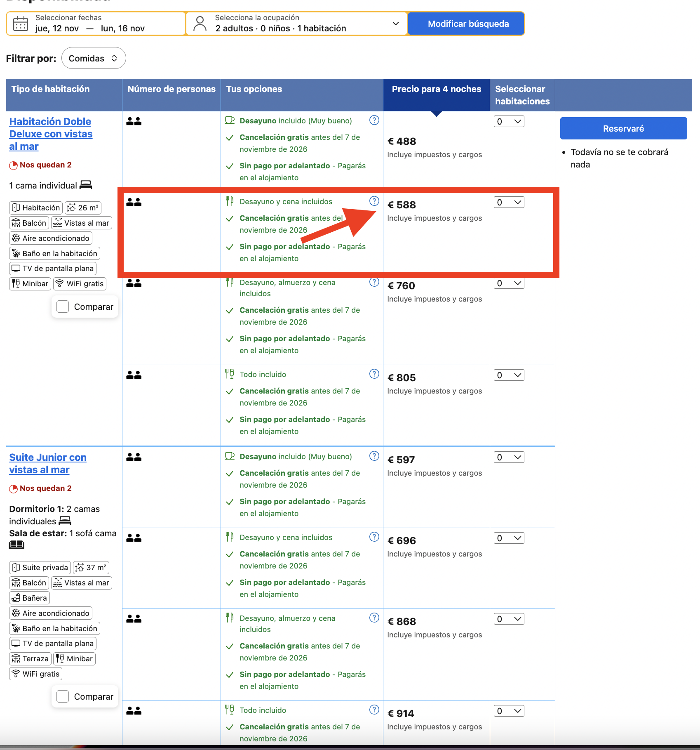Click the dates field jue 12 nov – lun 16 nov
Image resolution: width=700 pixels, height=750 pixels.
96,24
